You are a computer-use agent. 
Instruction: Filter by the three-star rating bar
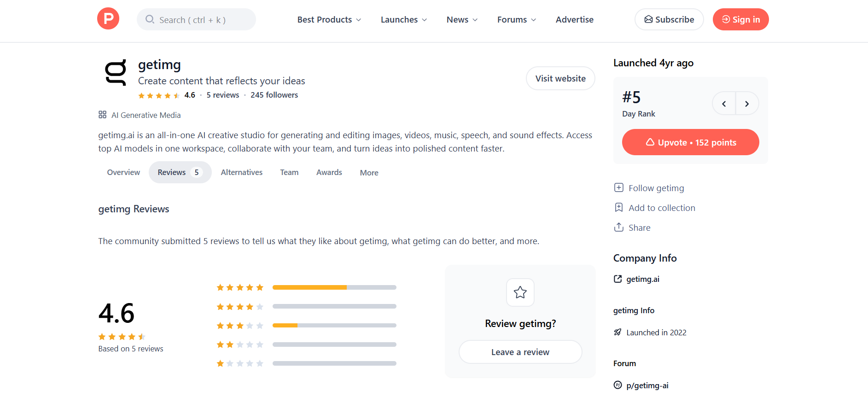click(x=334, y=325)
